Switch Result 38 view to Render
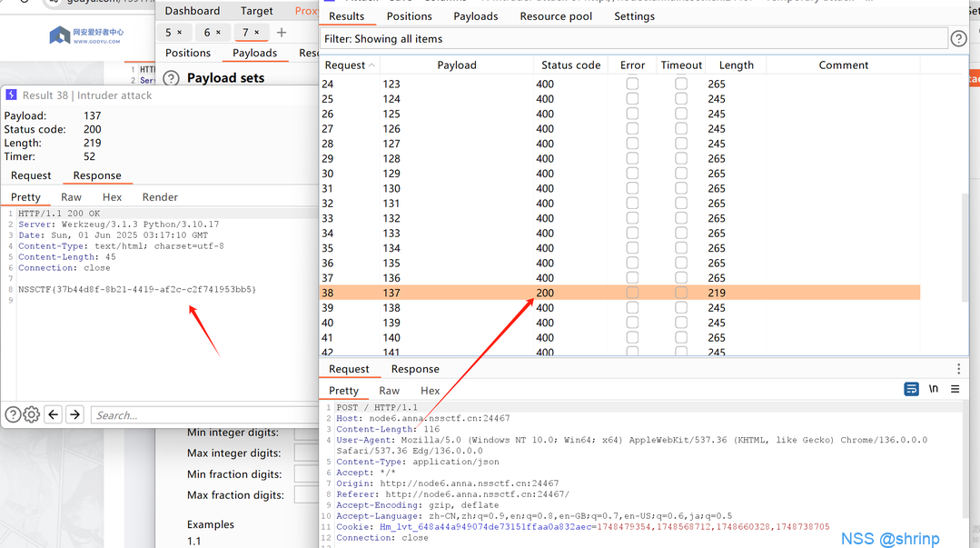Screen dimensions: 980x548 (x=160, y=197)
